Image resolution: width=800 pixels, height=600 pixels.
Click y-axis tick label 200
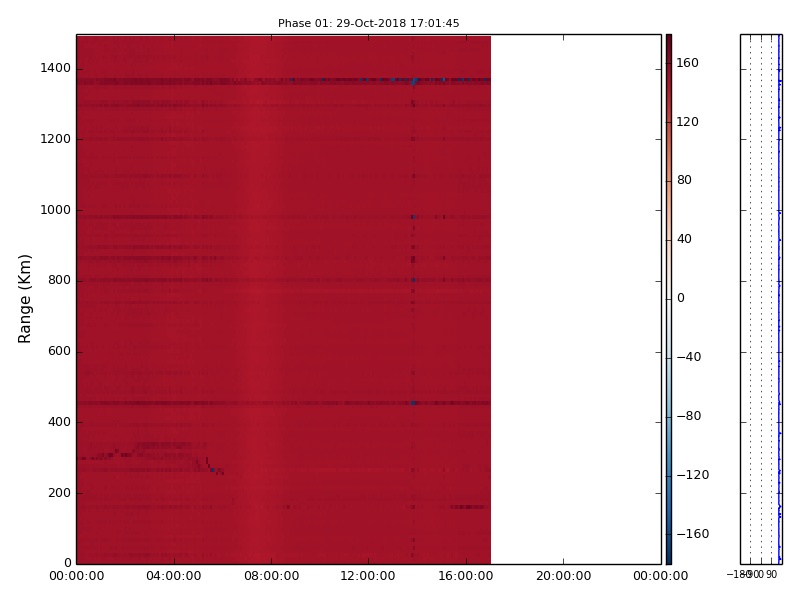pos(59,493)
